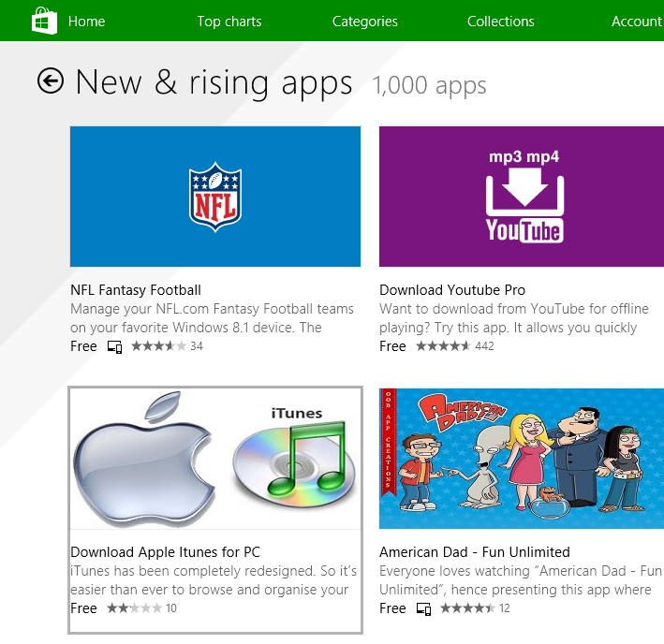664x644 pixels.
Task: Click star rating of Download Youtube Pro
Action: [443, 346]
